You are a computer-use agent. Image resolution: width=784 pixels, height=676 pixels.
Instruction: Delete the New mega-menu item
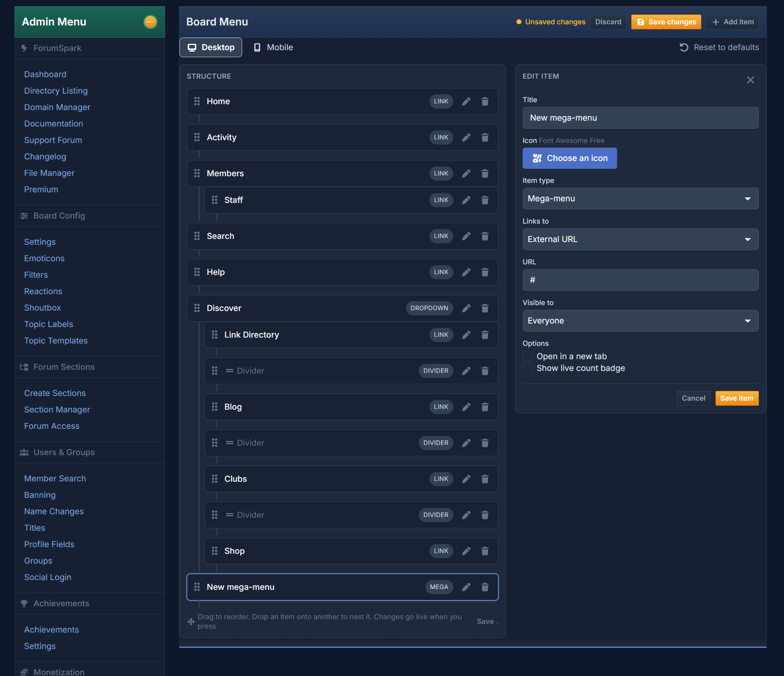[x=485, y=587]
